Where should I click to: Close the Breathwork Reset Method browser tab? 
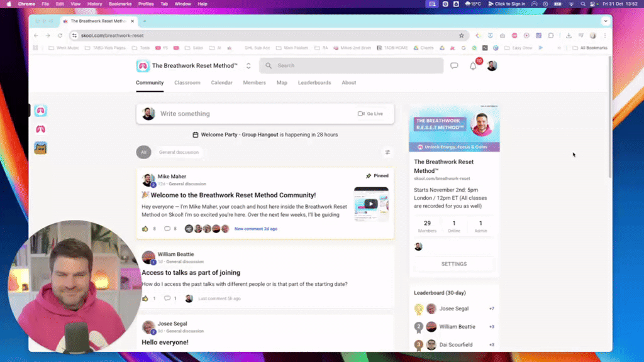coord(132,21)
